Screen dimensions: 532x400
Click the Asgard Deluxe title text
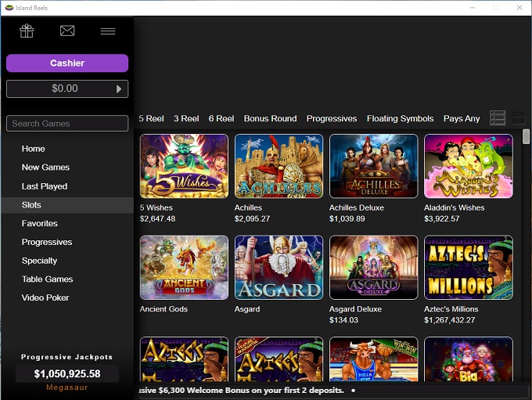click(355, 309)
